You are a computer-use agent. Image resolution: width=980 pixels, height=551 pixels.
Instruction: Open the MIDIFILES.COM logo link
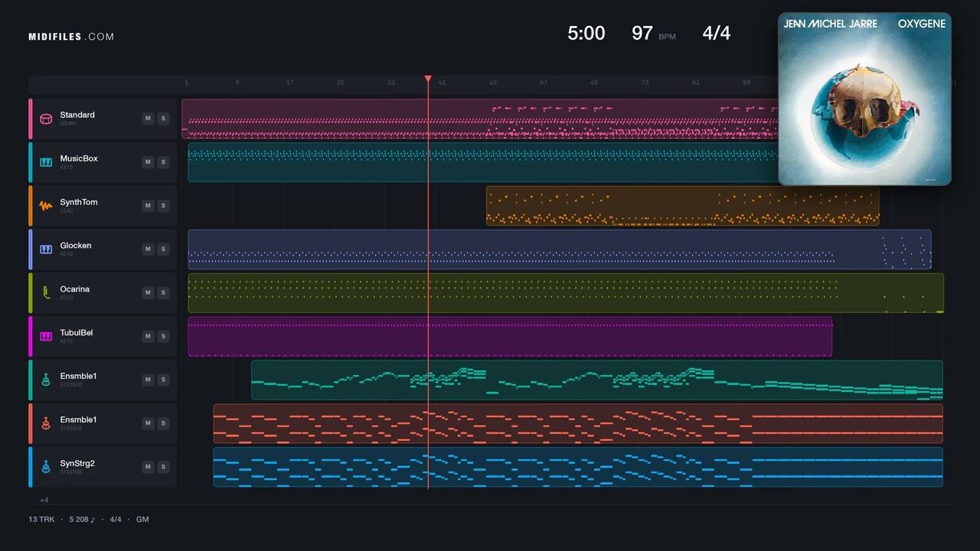coord(71,37)
